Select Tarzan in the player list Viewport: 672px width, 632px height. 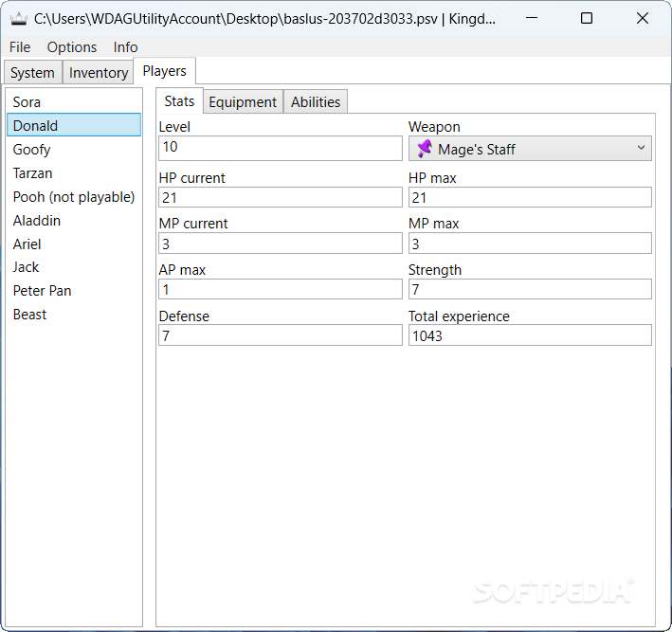[x=74, y=173]
